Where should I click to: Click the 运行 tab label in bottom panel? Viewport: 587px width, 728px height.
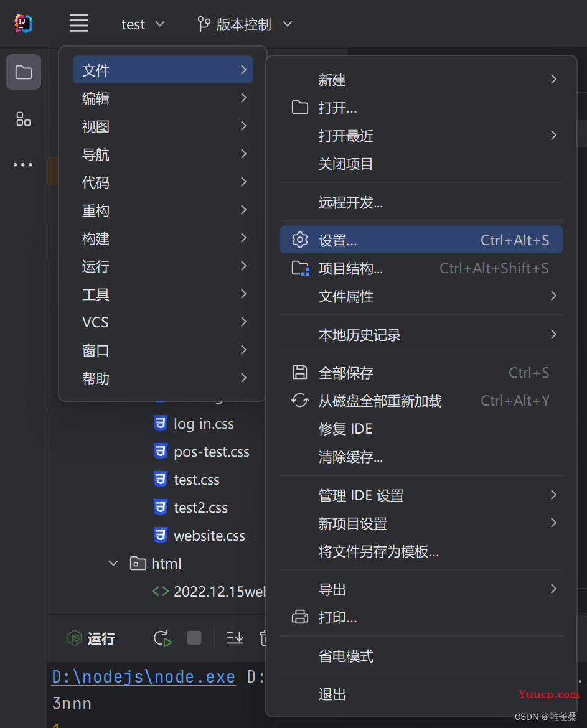point(101,638)
